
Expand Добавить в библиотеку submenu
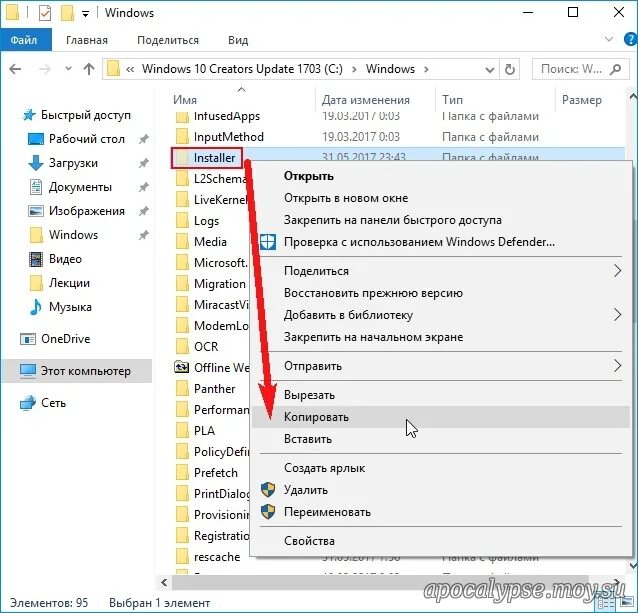click(441, 315)
